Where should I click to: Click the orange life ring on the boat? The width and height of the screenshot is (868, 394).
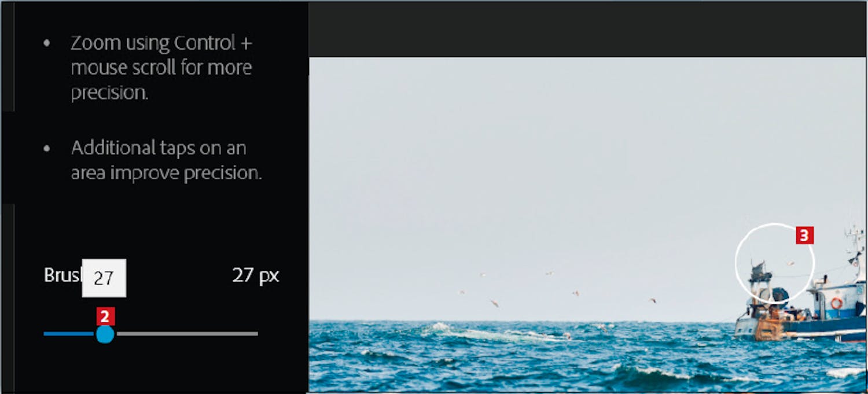[836, 303]
